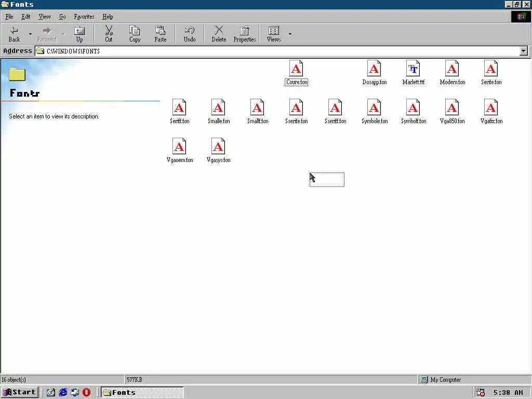Image resolution: width=532 pixels, height=399 pixels.
Task: Select the Sserife.fon font file
Action: (x=296, y=112)
